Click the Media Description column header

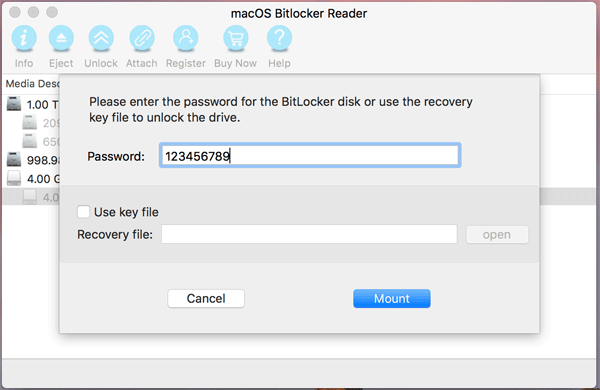[32, 84]
